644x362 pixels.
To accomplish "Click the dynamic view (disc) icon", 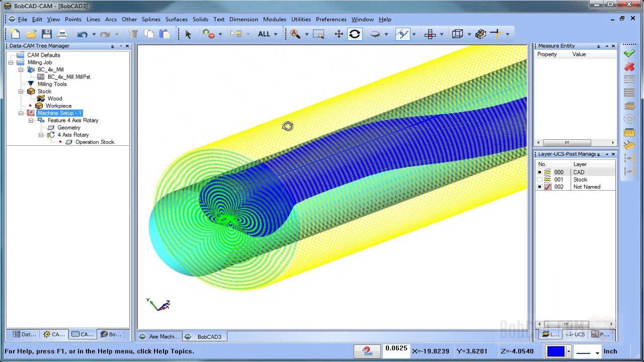I will (375, 34).
